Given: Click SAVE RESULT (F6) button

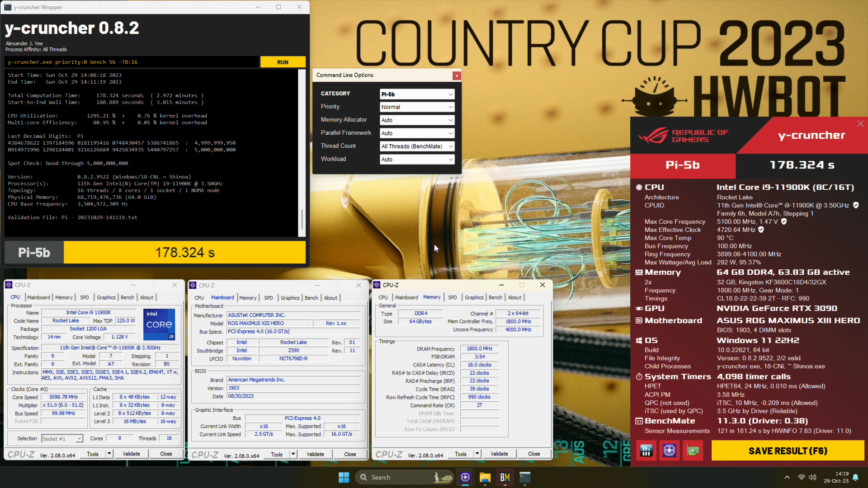Looking at the screenshot, I should coord(788,451).
